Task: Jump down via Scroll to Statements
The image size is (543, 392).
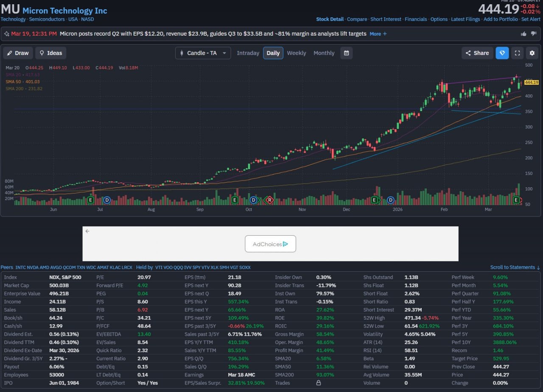Action: 515,267
